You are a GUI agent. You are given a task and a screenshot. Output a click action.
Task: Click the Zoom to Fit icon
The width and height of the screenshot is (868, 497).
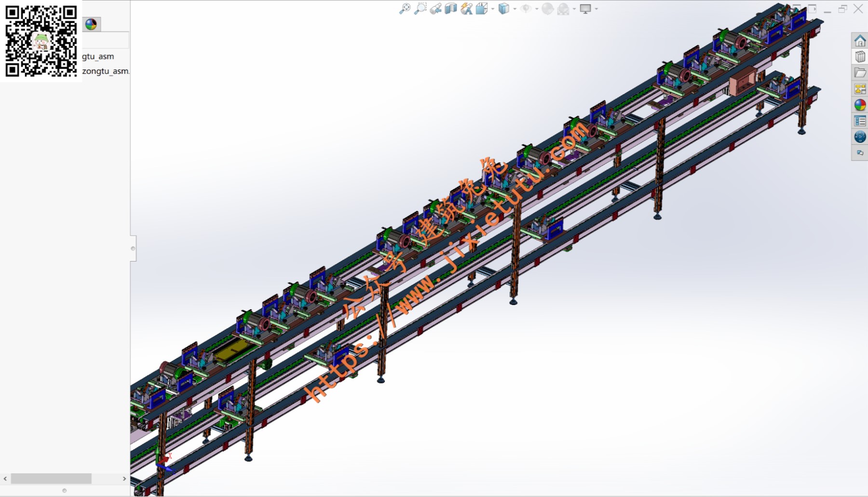point(405,9)
